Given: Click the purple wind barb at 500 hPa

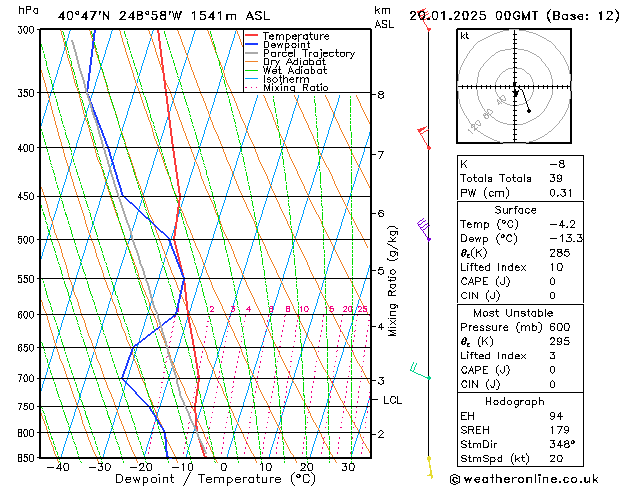Looking at the screenshot, I should click(x=424, y=229).
